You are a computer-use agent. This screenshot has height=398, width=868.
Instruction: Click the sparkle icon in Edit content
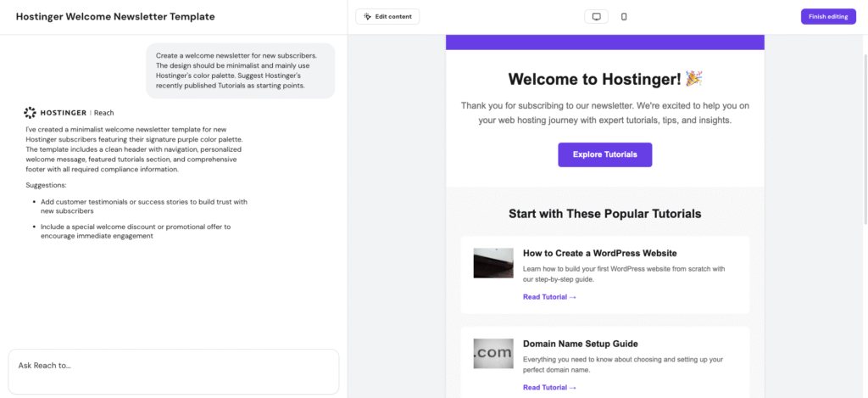tap(367, 17)
